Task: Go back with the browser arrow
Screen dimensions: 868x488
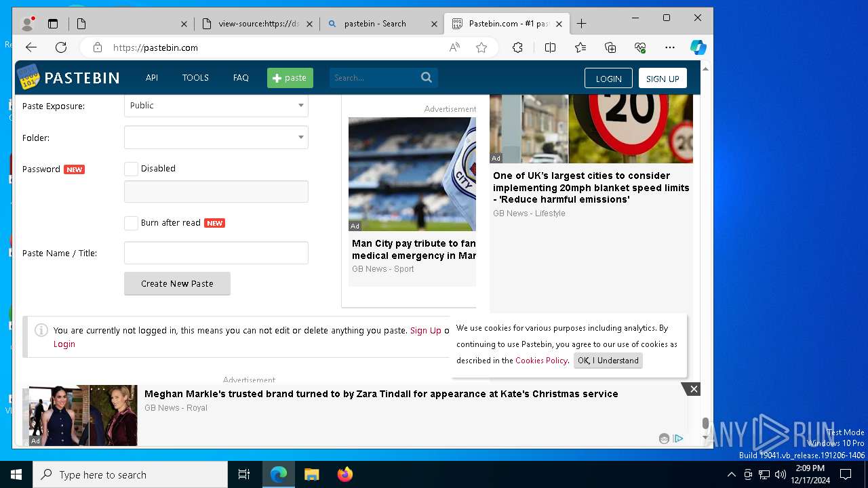Action: tap(31, 47)
